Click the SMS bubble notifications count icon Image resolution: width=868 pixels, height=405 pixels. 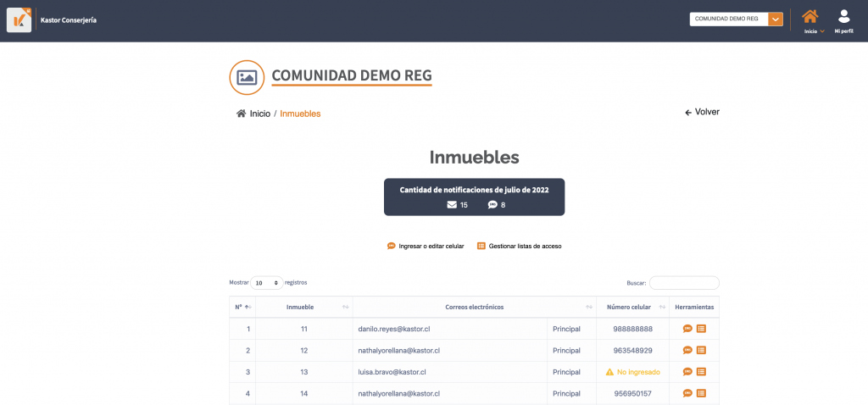(x=492, y=205)
